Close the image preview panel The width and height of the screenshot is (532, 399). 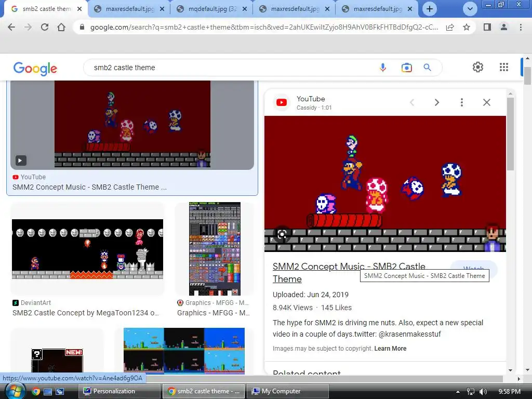pos(486,102)
